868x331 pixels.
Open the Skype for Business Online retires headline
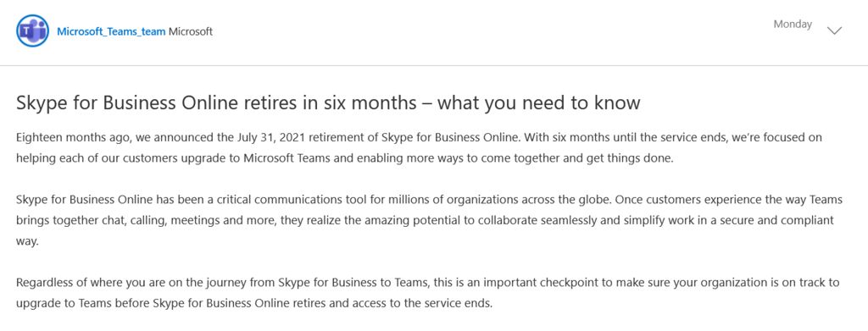[328, 103]
